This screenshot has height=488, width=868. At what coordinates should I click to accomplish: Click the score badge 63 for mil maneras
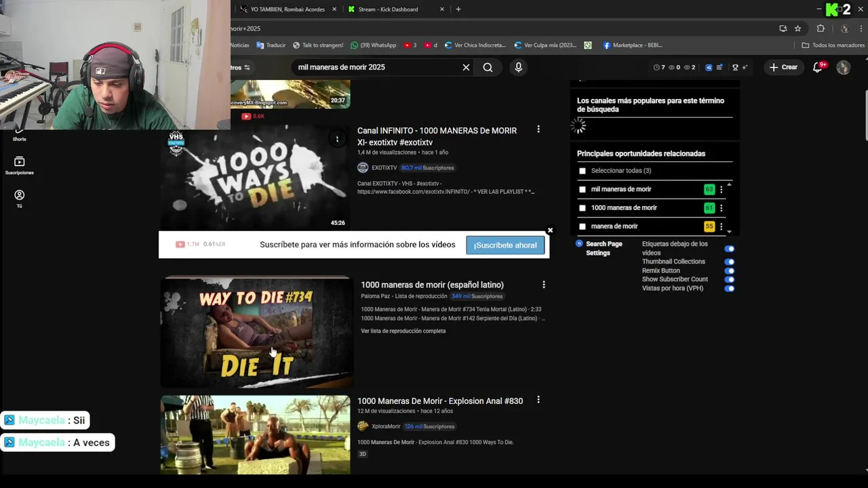(709, 190)
